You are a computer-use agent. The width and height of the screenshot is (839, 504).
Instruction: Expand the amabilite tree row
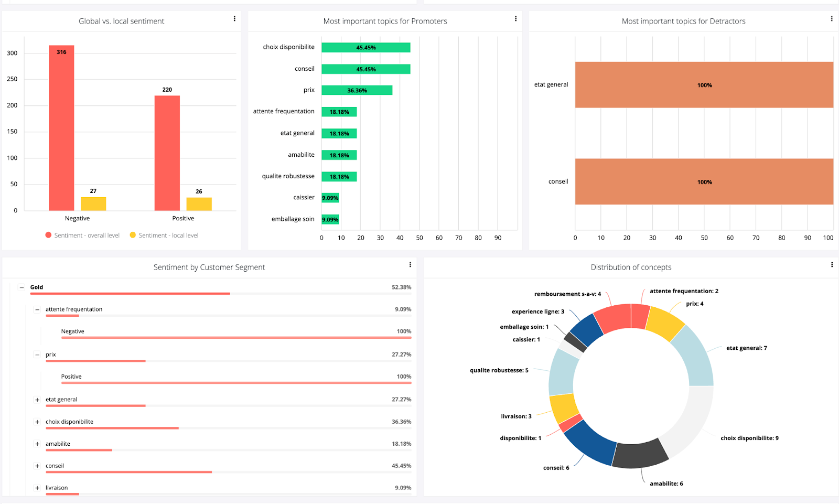[37, 444]
